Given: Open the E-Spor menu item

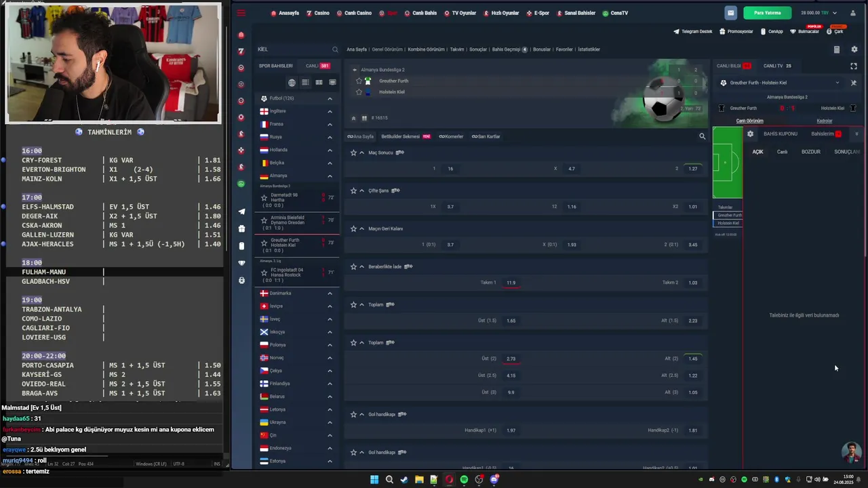Looking at the screenshot, I should pyautogui.click(x=538, y=13).
